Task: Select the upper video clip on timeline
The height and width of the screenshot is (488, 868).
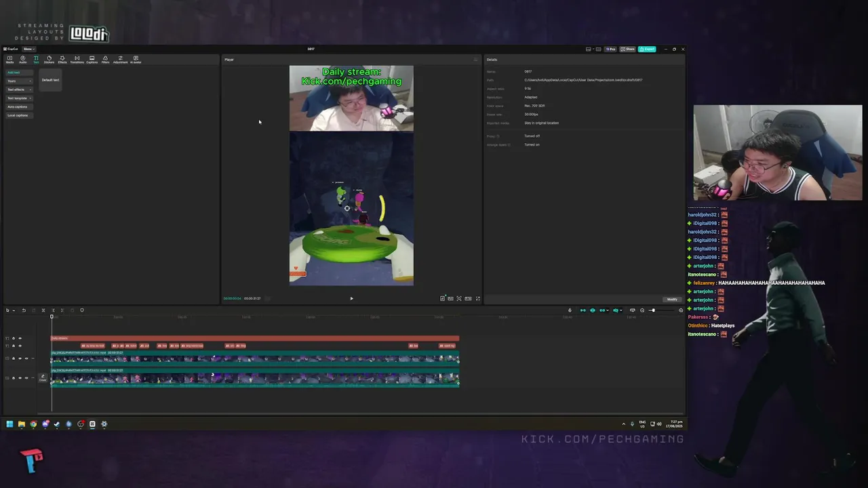Action: coord(255,358)
